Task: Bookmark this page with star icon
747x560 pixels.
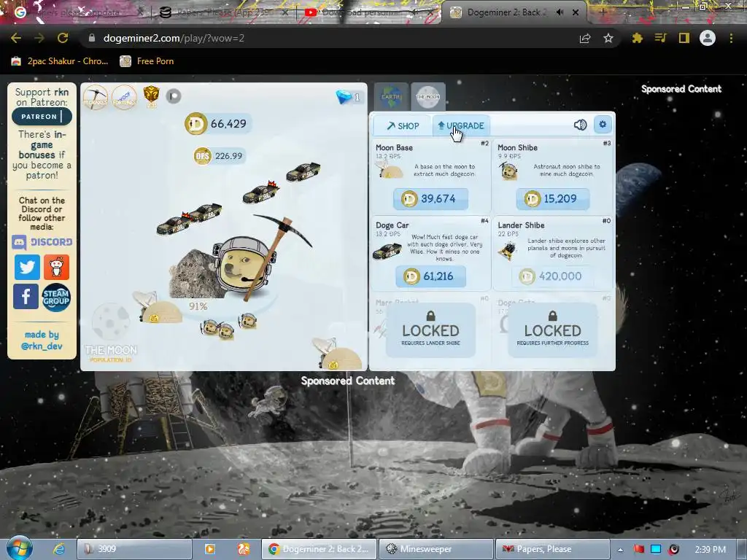Action: point(608,38)
